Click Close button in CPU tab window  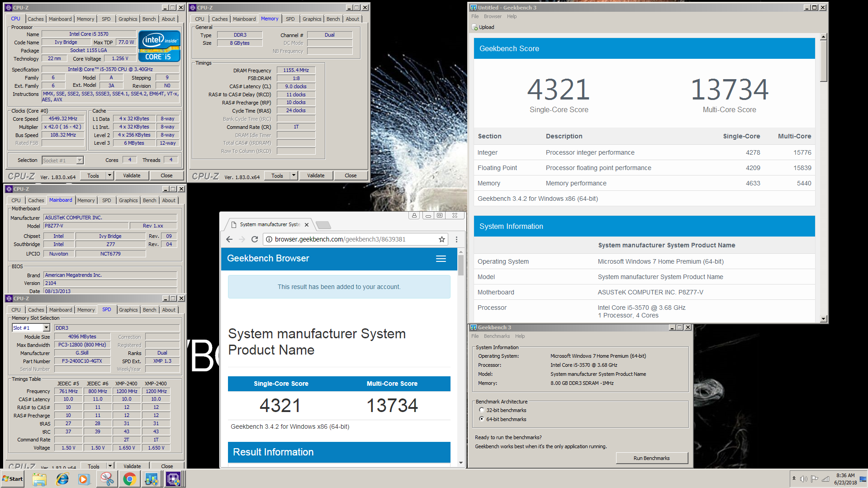click(166, 175)
